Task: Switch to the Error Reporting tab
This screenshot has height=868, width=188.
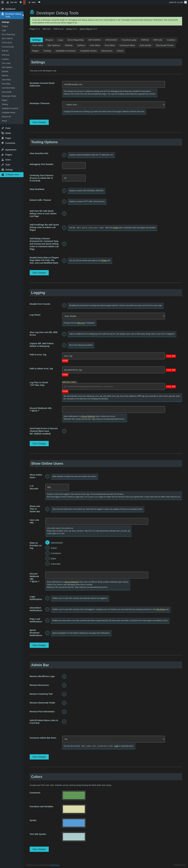Action: click(x=75, y=40)
